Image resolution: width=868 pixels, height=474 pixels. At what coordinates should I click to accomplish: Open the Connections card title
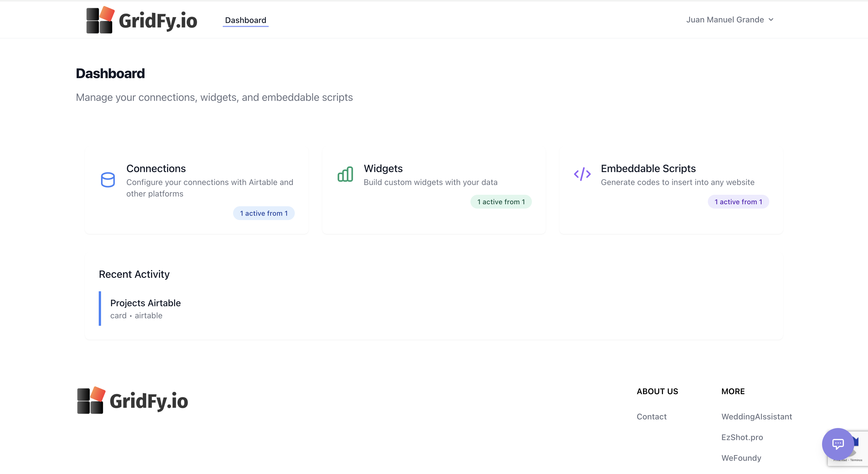156,168
